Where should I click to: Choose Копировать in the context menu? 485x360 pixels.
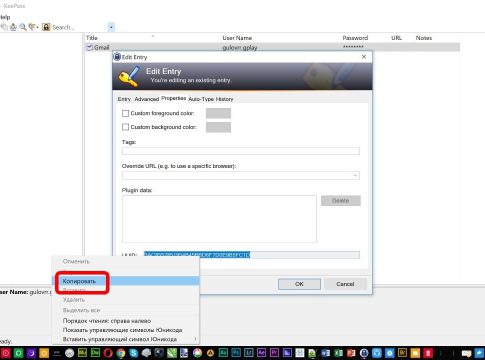point(126,281)
